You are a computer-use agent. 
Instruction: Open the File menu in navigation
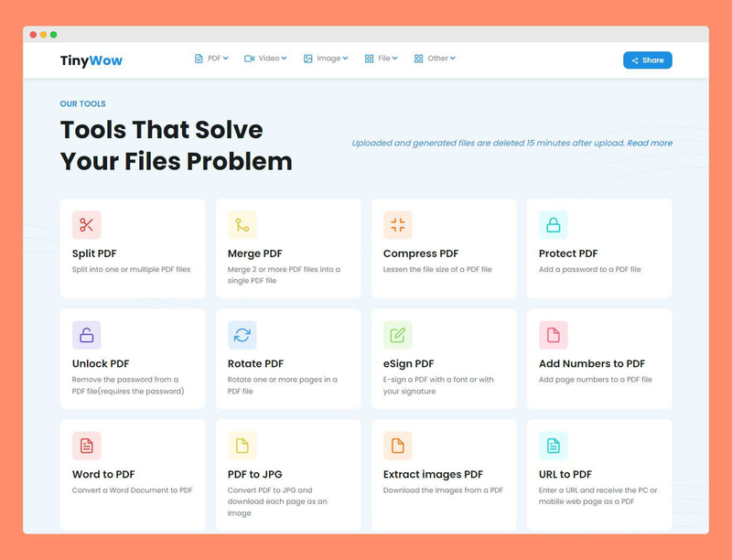click(382, 59)
